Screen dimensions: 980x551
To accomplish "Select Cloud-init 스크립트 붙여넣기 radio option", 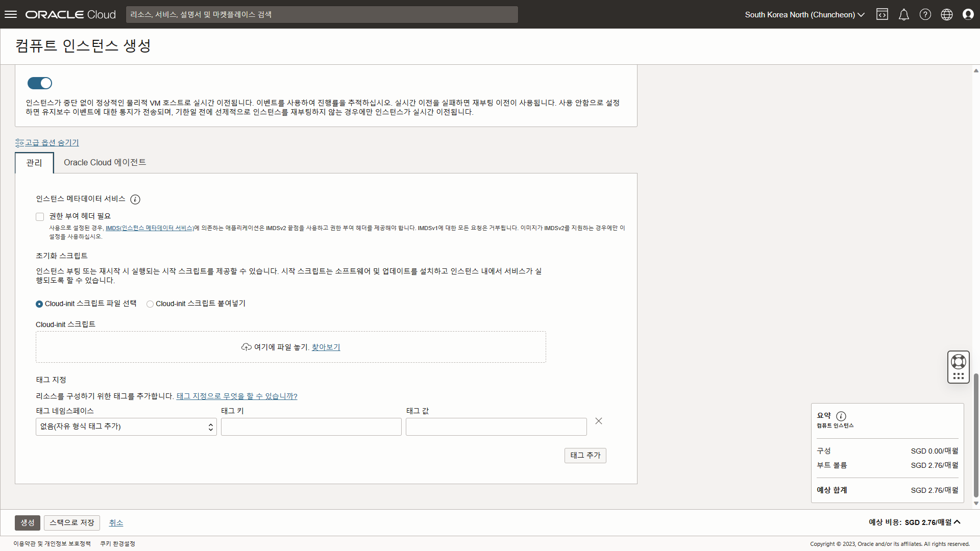I will (150, 304).
